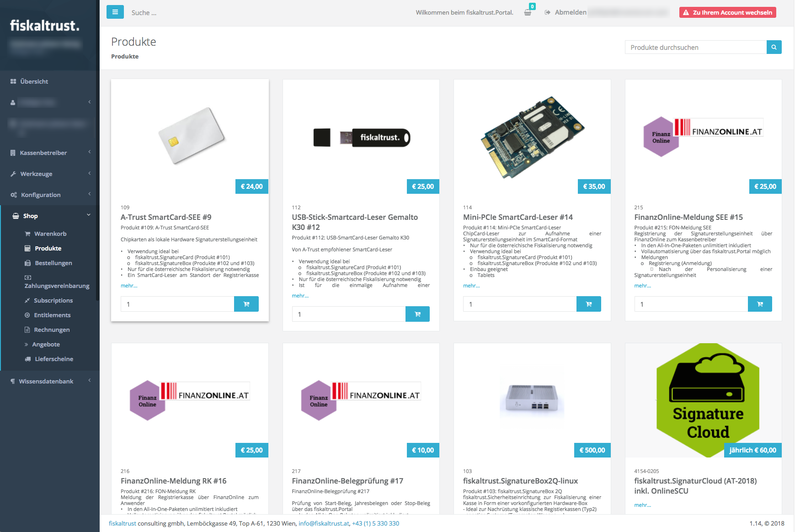Viewport: 795px width, 532px height.
Task: Open Zahlungsvereinbarung in the sidebar
Action: pos(57,286)
